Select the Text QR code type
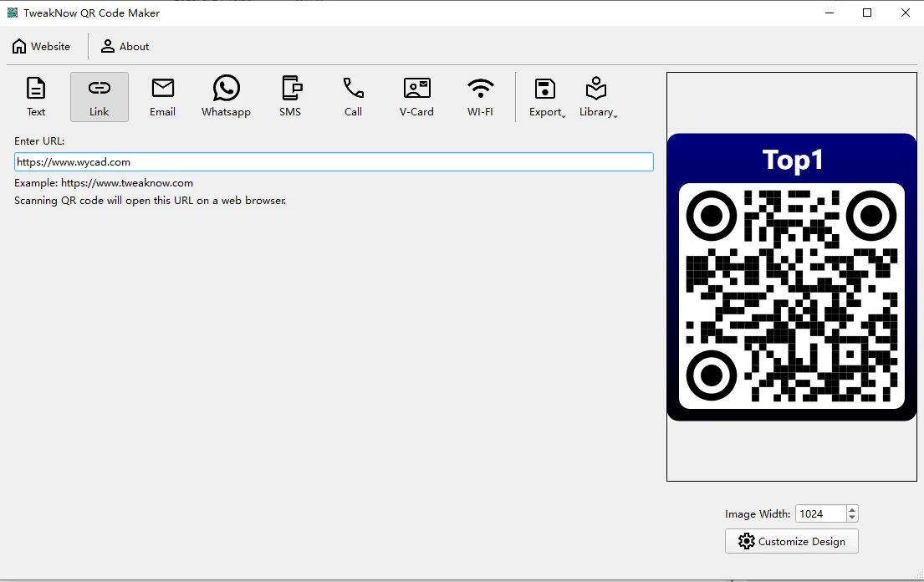Screen dimensions: 924x582 click(35, 95)
